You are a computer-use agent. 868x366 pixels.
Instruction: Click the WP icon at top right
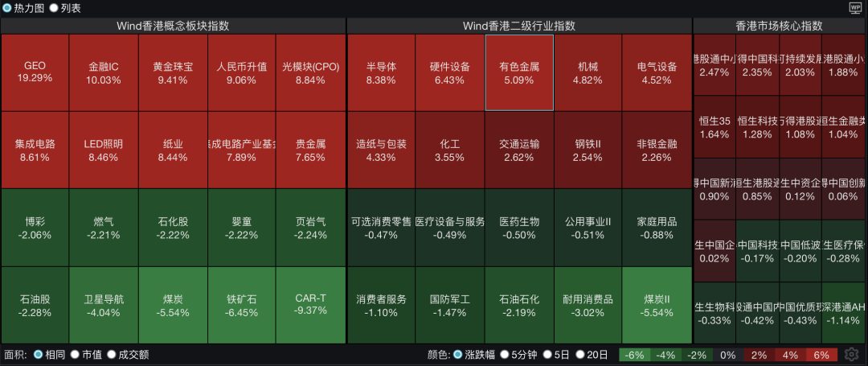[856, 8]
